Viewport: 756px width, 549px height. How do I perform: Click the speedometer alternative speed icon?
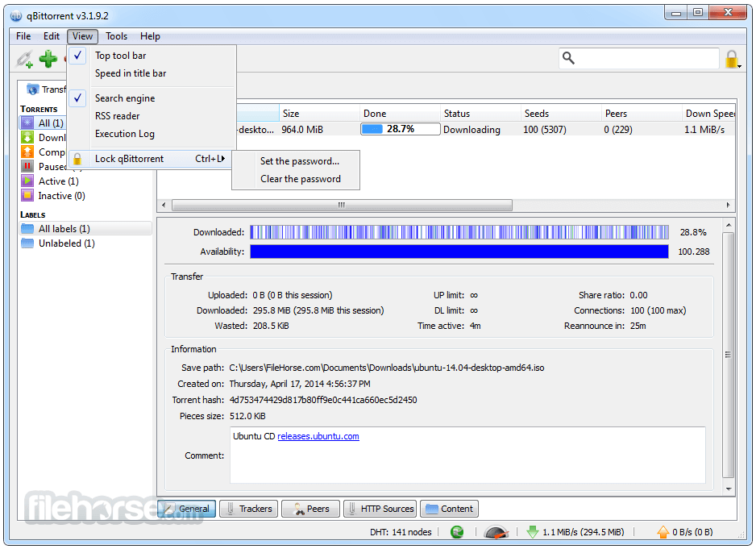pyautogui.click(x=496, y=531)
